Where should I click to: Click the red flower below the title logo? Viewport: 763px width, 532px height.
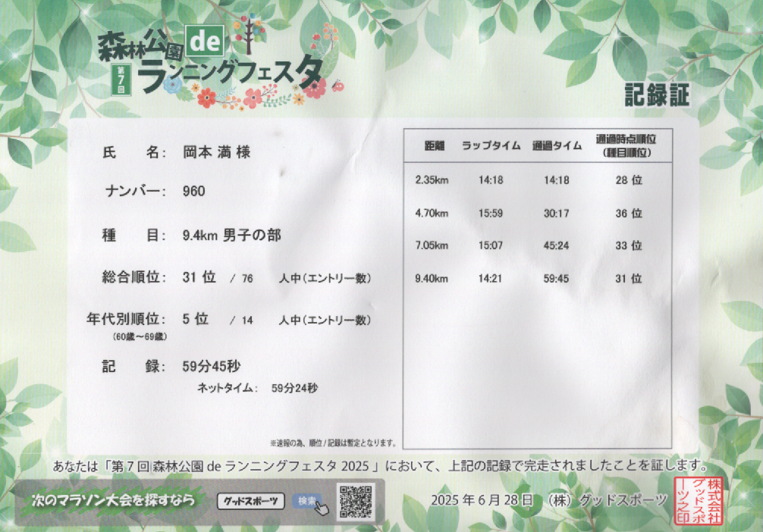tap(206, 96)
